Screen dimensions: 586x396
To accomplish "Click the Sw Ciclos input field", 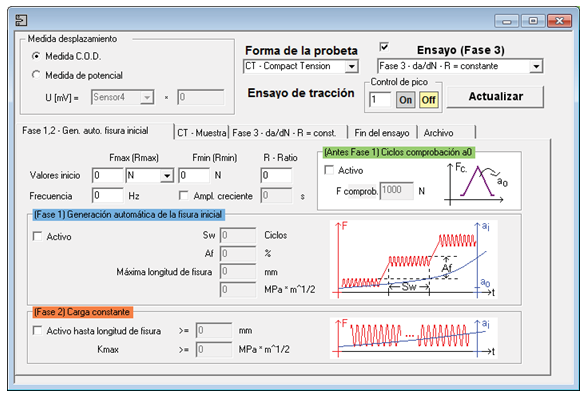I will 238,235.
